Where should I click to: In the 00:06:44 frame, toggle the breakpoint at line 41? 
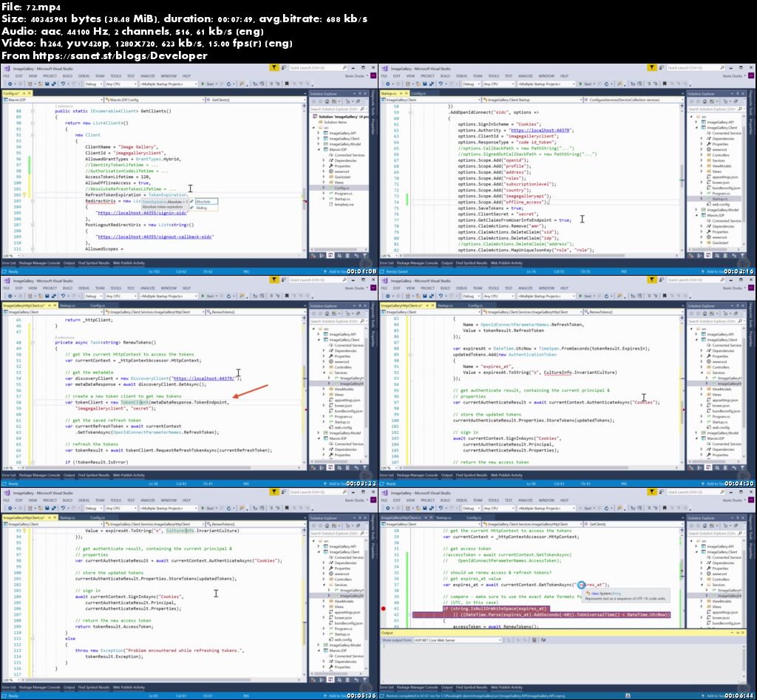(x=384, y=608)
